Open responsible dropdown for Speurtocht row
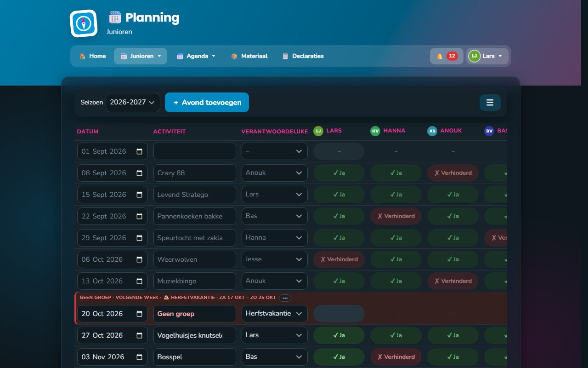Image resolution: width=588 pixels, height=368 pixels. (x=275, y=238)
